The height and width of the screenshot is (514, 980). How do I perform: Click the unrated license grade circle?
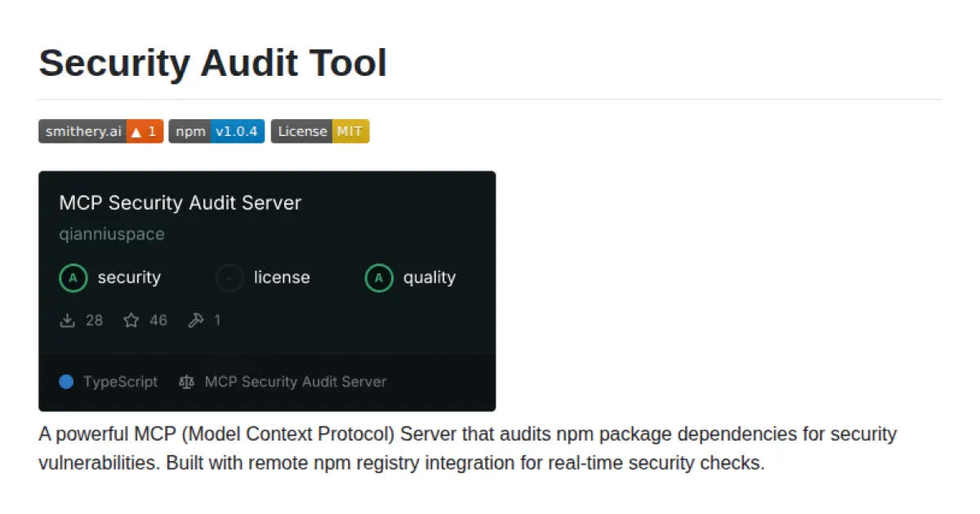pos(229,277)
